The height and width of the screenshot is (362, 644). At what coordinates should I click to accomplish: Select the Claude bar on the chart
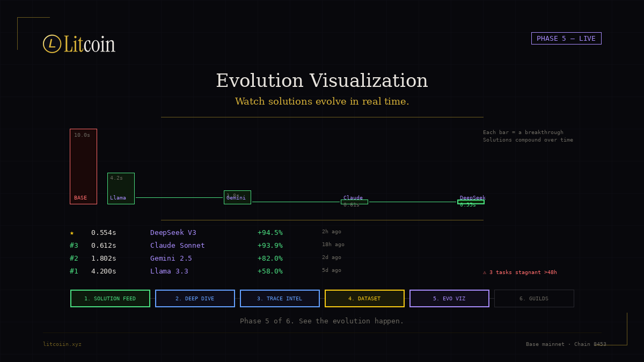pyautogui.click(x=354, y=202)
